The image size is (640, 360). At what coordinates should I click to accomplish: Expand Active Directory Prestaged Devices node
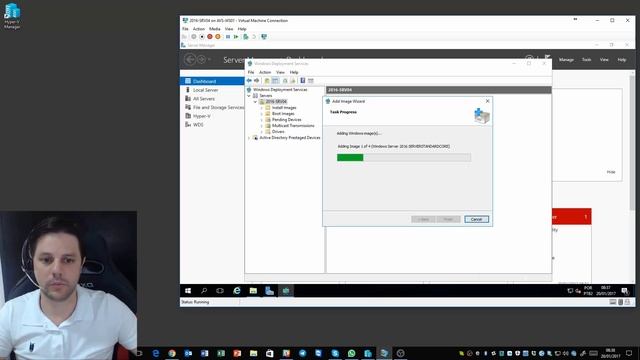coord(249,138)
